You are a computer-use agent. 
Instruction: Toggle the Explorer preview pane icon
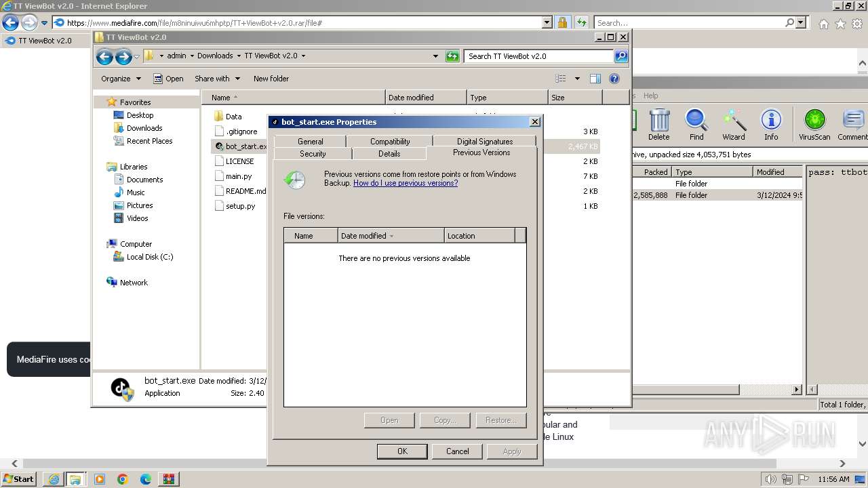595,79
